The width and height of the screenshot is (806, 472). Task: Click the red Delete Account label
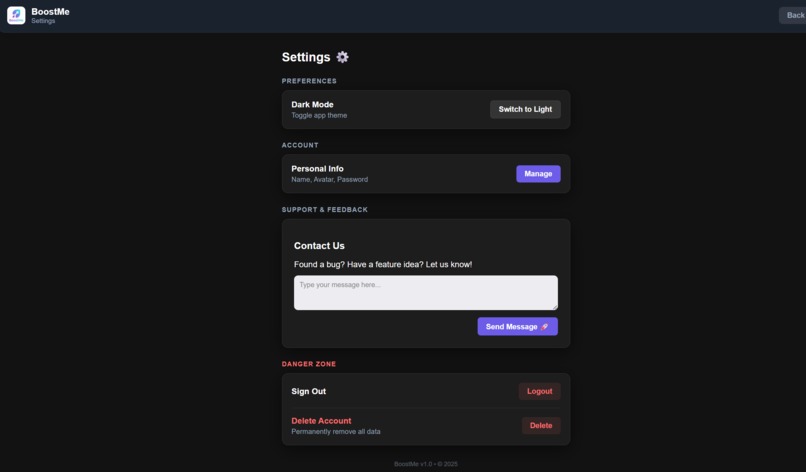tap(321, 421)
